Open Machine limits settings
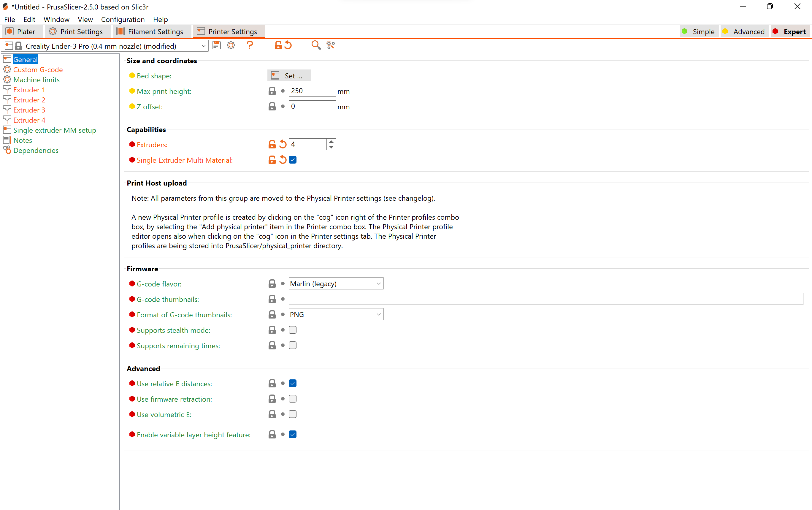The width and height of the screenshot is (812, 510). coord(36,79)
